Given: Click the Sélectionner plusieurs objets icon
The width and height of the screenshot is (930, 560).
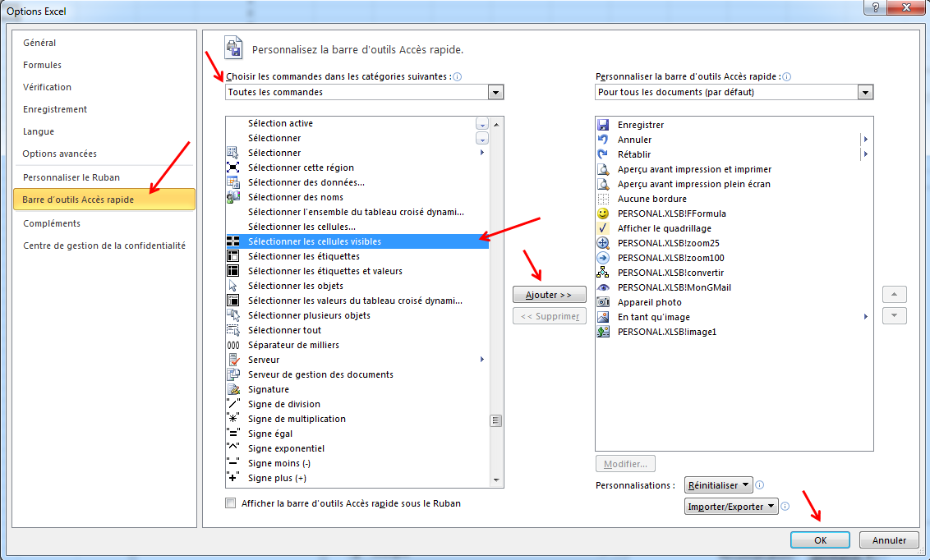Looking at the screenshot, I should 233,316.
